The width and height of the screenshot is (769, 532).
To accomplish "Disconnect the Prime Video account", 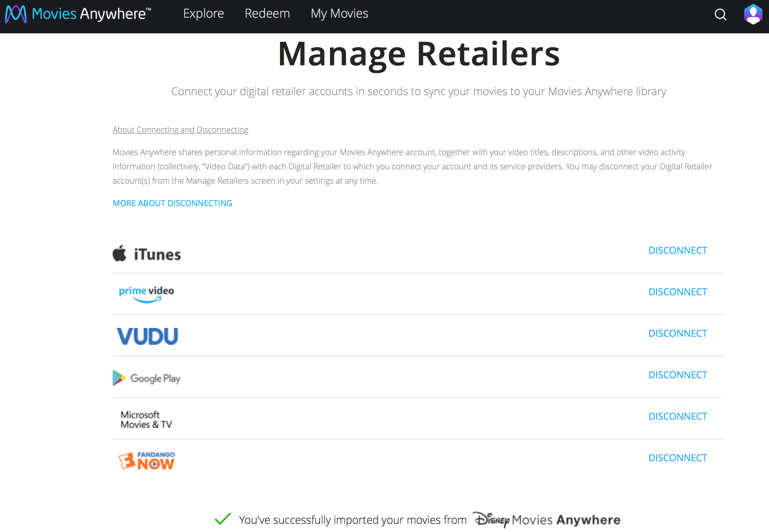I will click(677, 292).
